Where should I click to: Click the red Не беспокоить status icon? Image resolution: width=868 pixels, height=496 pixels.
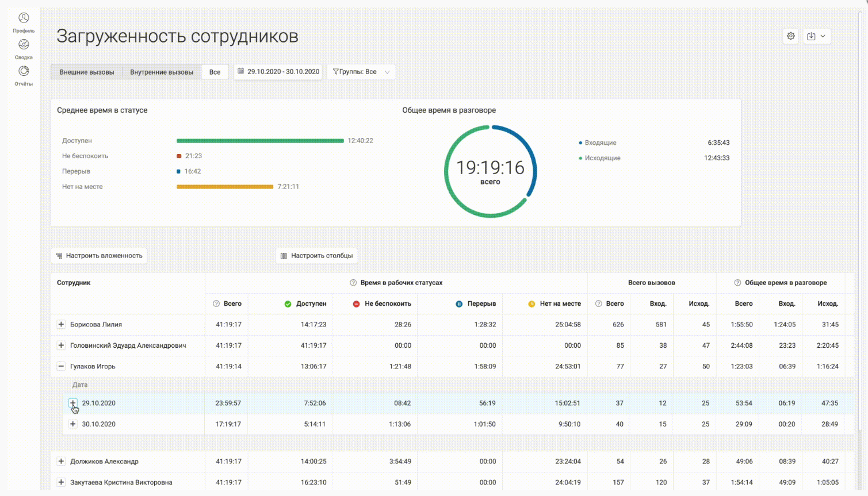(x=356, y=304)
